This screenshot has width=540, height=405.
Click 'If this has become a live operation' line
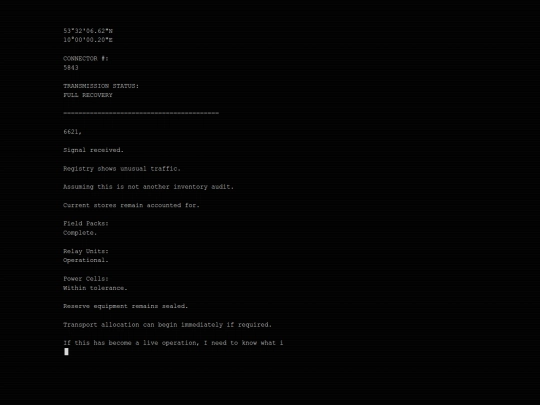point(173,343)
